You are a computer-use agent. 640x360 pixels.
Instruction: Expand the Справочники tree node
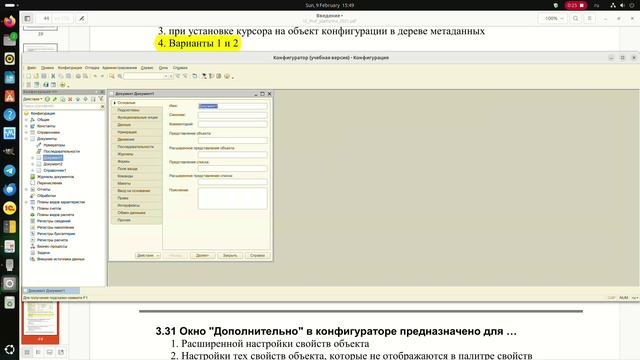pos(27,132)
